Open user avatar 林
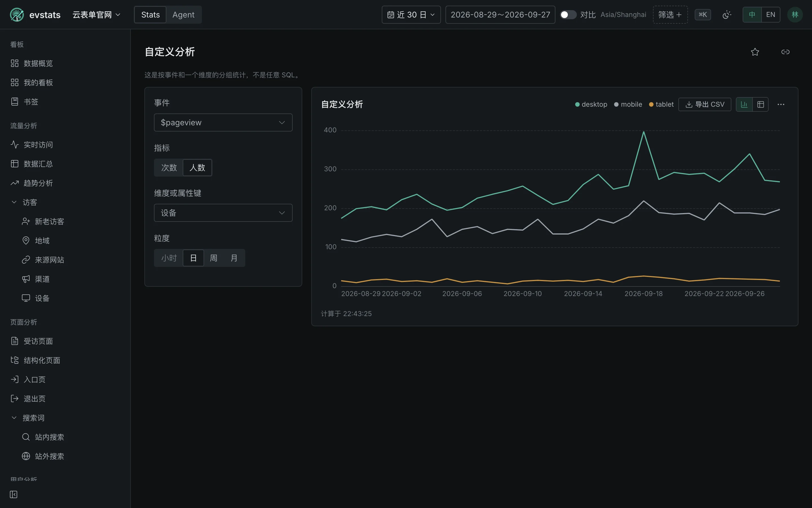Viewport: 812px width, 508px height. (795, 14)
